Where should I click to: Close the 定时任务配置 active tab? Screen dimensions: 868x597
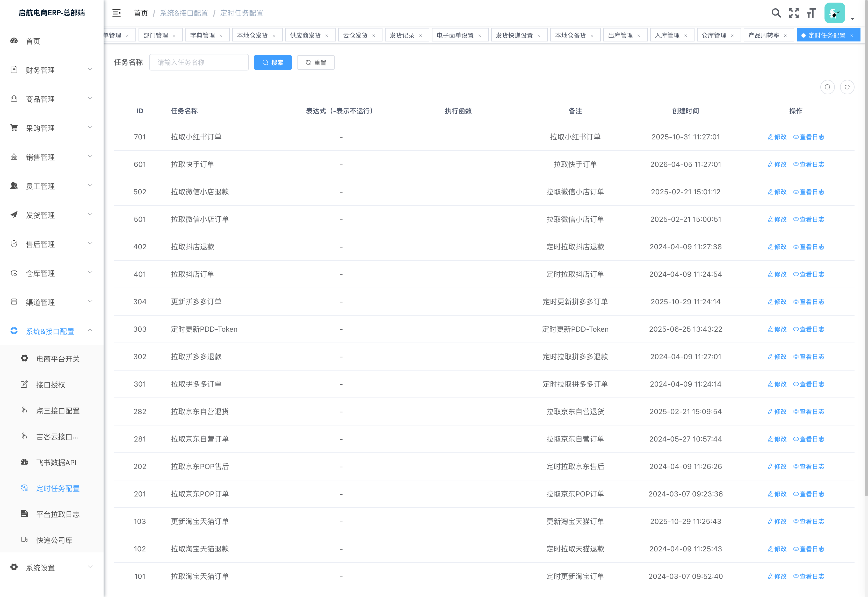pyautogui.click(x=851, y=35)
